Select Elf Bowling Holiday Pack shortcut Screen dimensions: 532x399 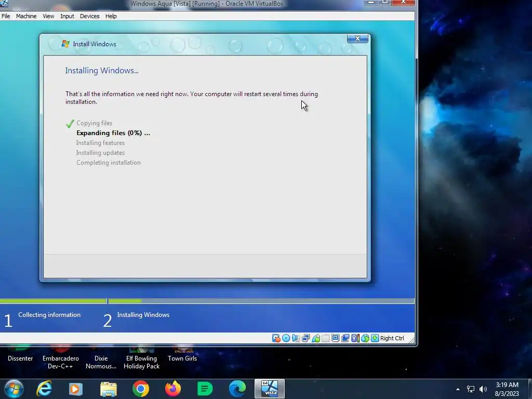coord(141,358)
